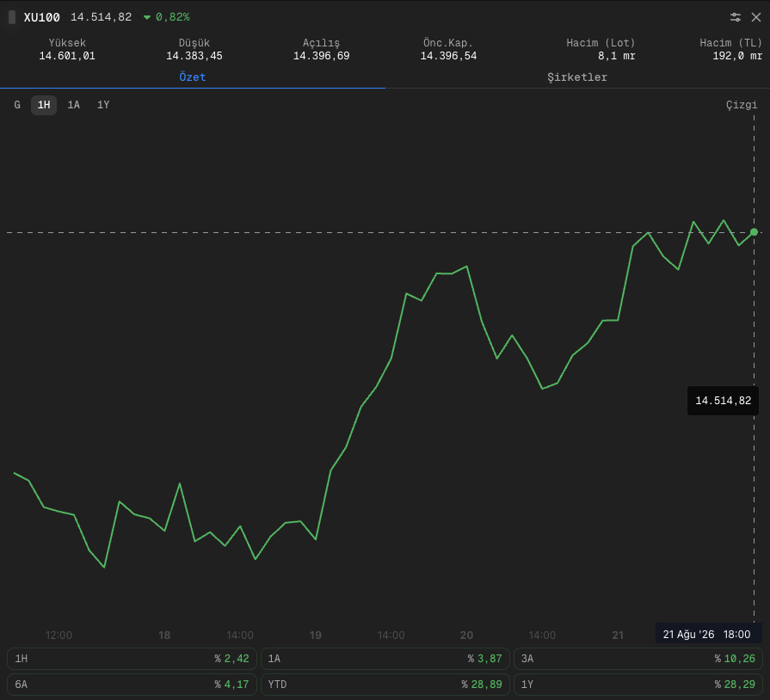Image resolution: width=770 pixels, height=700 pixels.
Task: Select the 1H weekly range
Action: tap(44, 105)
